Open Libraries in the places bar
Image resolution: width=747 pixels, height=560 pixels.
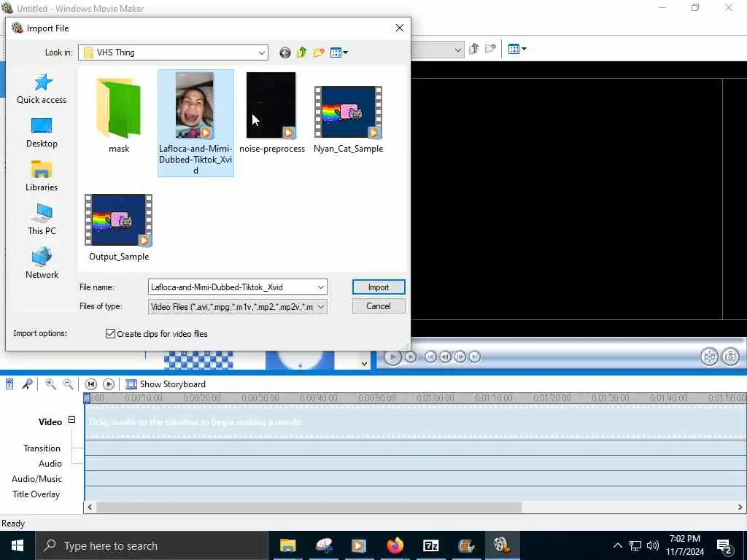click(x=42, y=176)
